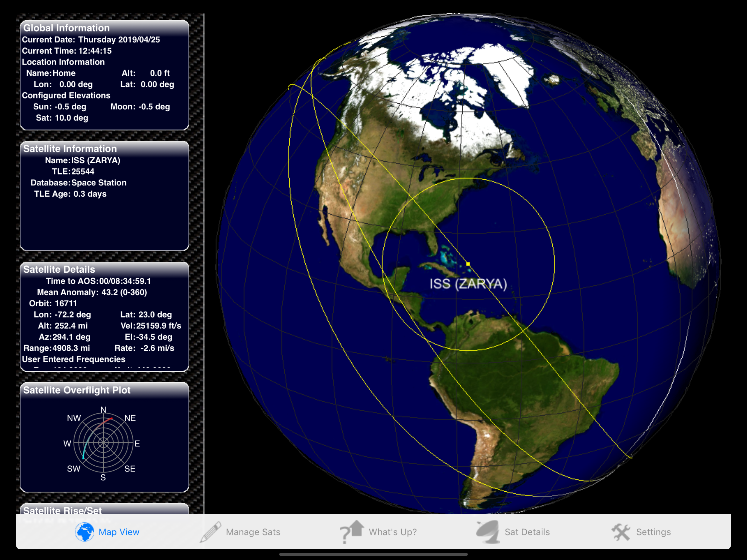Open the Map View globe icon
The height and width of the screenshot is (560, 747).
pos(84,532)
